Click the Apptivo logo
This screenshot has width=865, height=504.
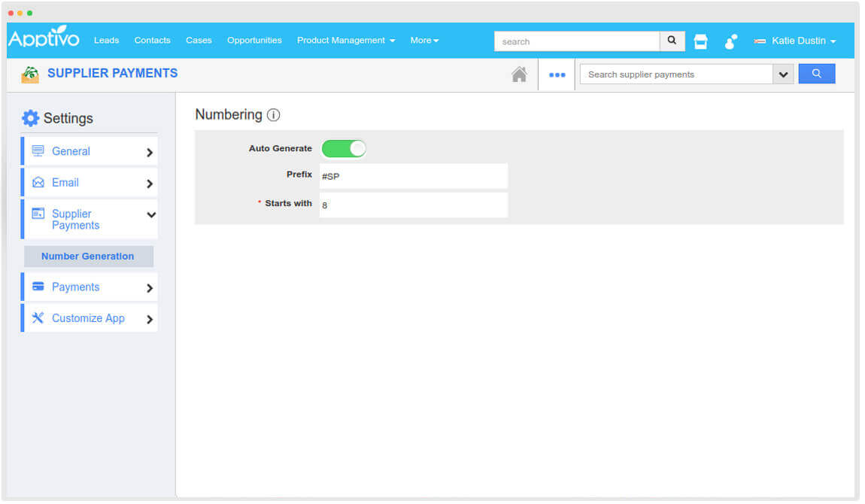coord(44,39)
